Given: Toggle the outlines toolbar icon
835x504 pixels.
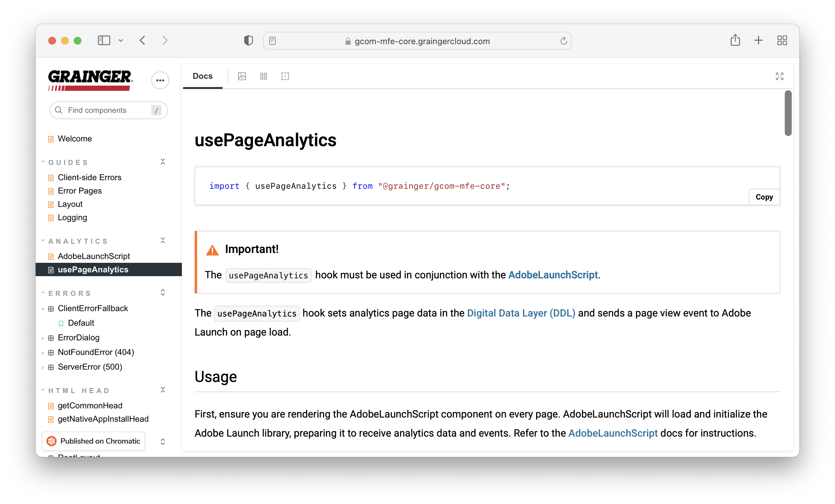Looking at the screenshot, I should point(285,76).
